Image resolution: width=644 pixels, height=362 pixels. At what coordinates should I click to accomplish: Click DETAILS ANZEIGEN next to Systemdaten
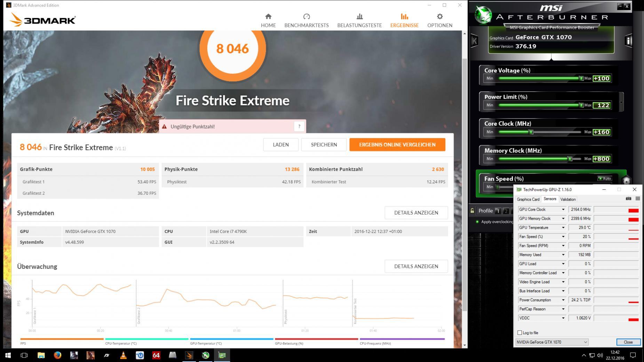(416, 212)
